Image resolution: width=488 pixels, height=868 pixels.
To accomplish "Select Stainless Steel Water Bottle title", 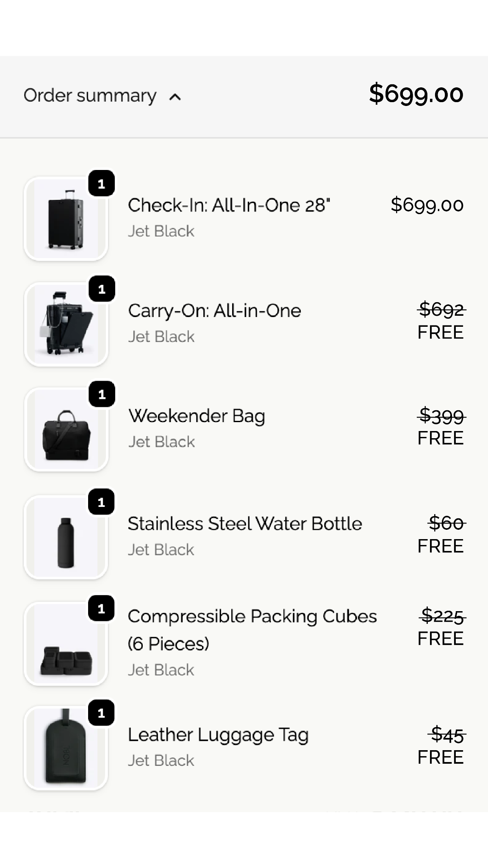I will tap(245, 524).
